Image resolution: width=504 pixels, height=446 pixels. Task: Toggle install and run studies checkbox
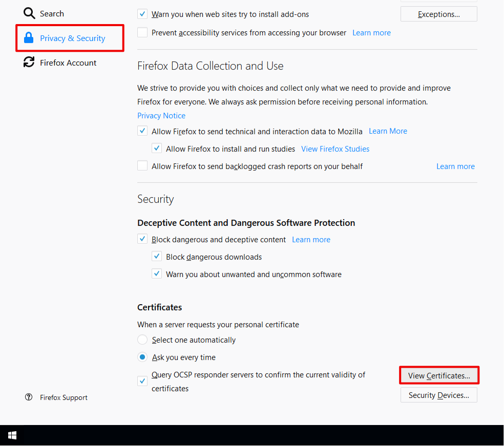coord(157,148)
